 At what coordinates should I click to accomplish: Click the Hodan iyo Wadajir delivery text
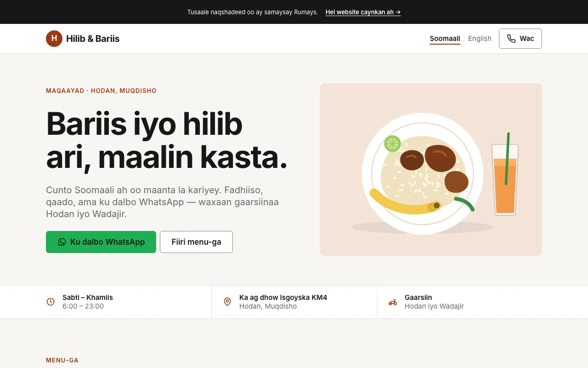[x=434, y=306]
